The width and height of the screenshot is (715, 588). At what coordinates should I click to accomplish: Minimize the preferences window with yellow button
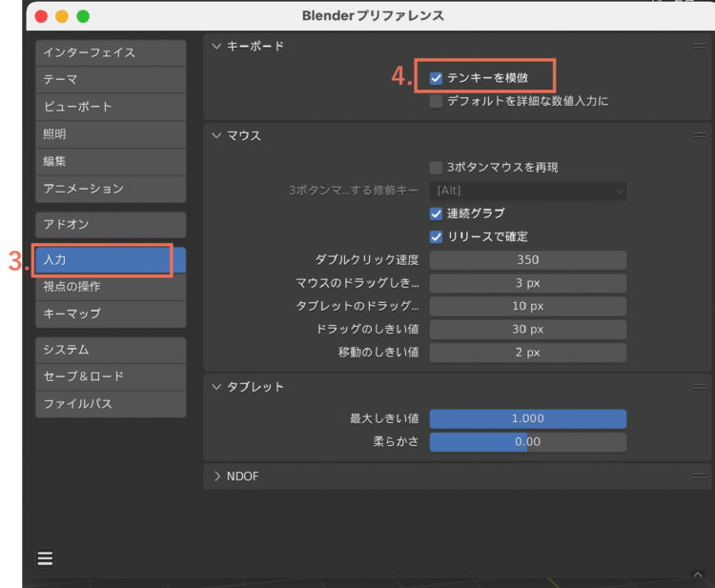(x=62, y=17)
